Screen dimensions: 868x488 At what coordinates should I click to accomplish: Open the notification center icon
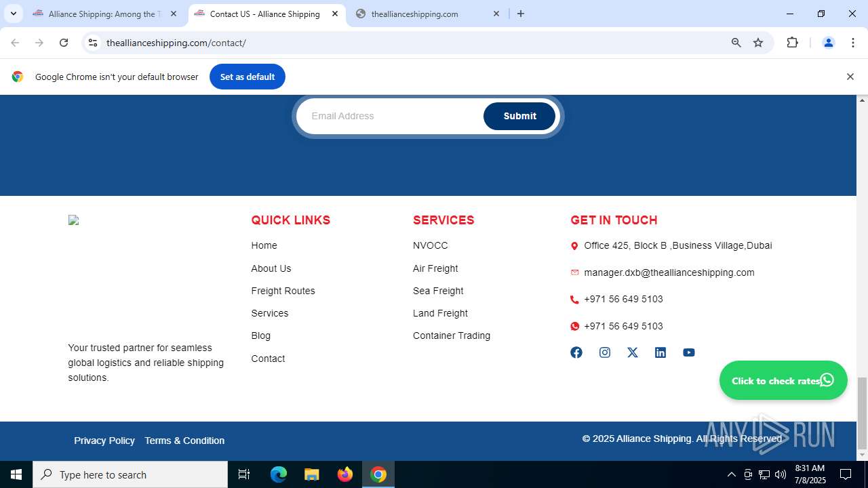click(x=846, y=474)
